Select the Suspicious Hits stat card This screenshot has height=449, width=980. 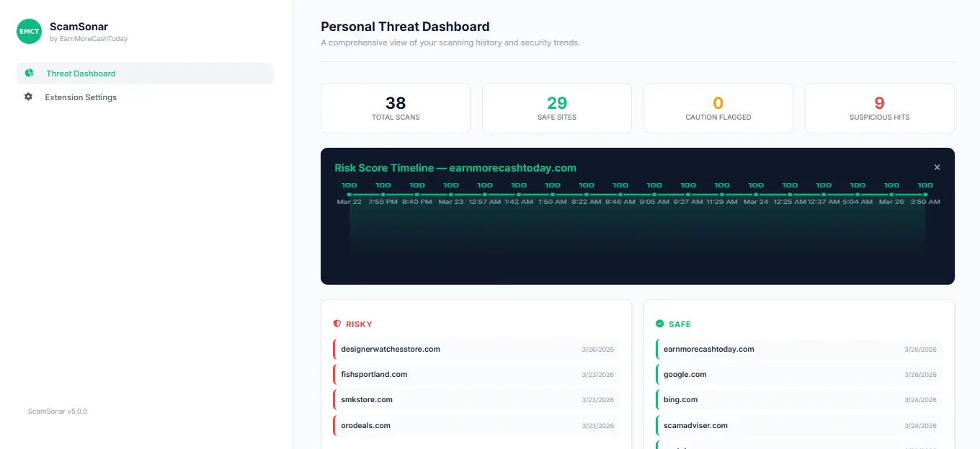click(879, 108)
